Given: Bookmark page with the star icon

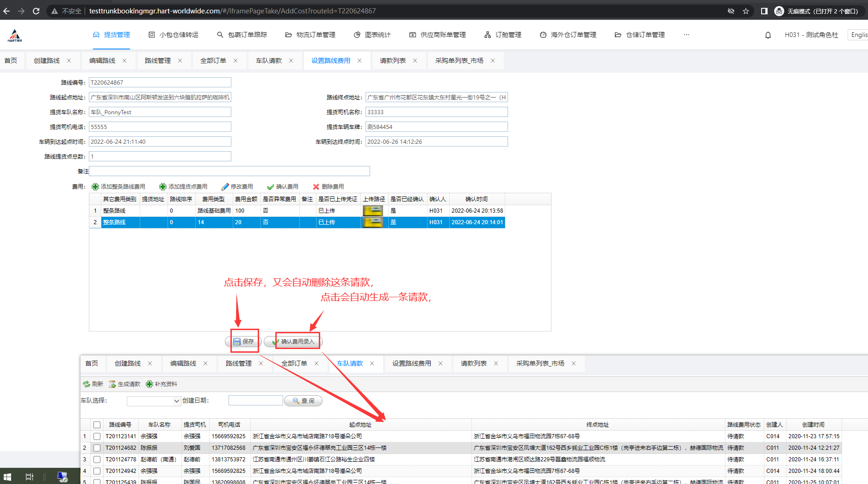Looking at the screenshot, I should [746, 11].
